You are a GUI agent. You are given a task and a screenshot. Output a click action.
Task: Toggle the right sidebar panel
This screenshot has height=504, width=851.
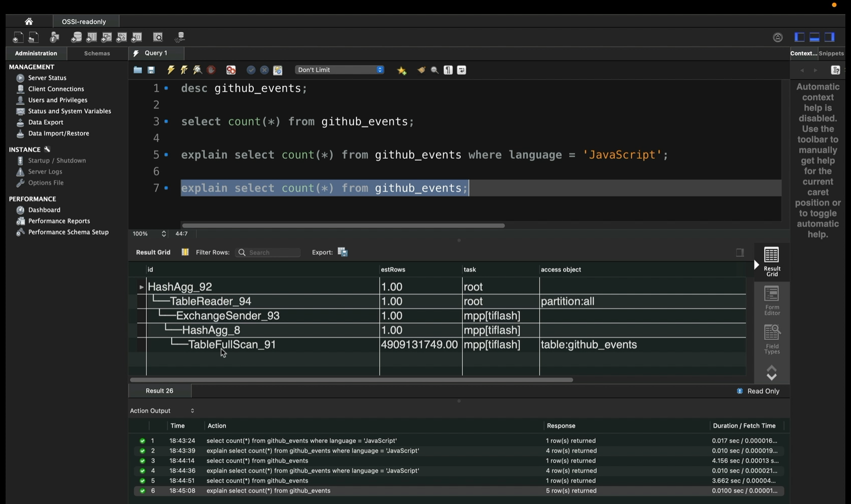click(830, 37)
